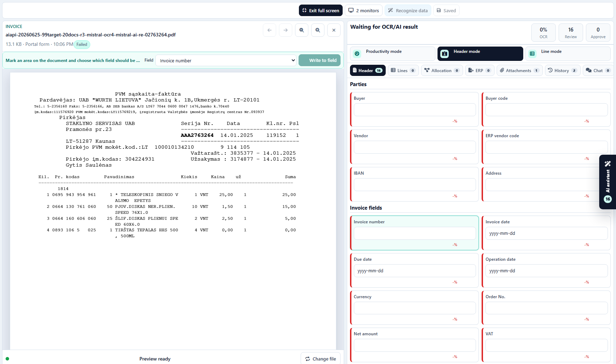Click the Vendor input field
Screen dimensions: 616x364
click(x=415, y=147)
